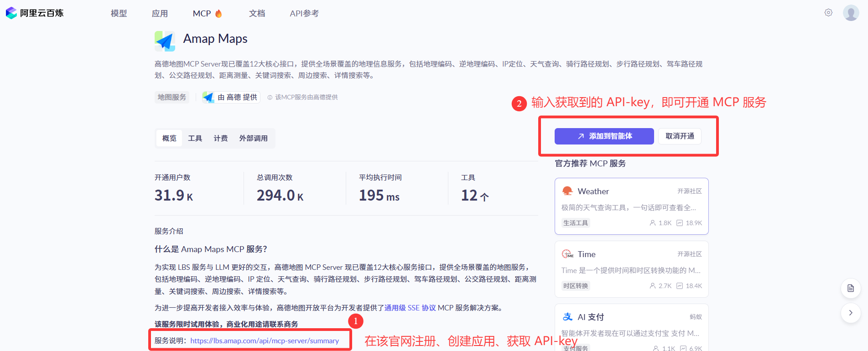The image size is (868, 351).
Task: Click the Time card clock icon
Action: [567, 254]
